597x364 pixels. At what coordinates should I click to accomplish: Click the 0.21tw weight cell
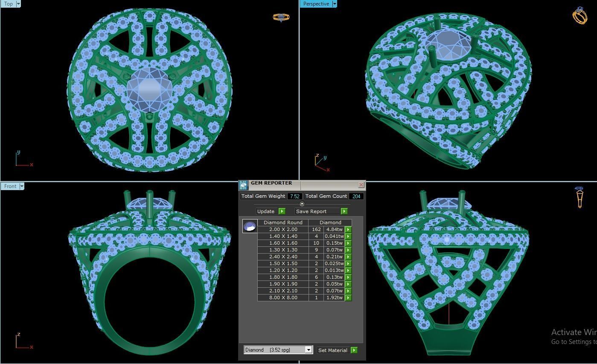[x=334, y=257]
